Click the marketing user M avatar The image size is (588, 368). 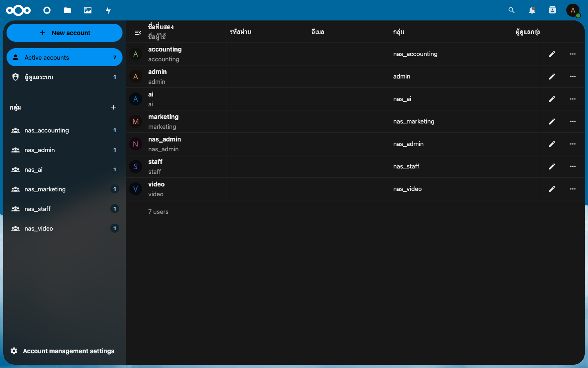click(x=136, y=121)
